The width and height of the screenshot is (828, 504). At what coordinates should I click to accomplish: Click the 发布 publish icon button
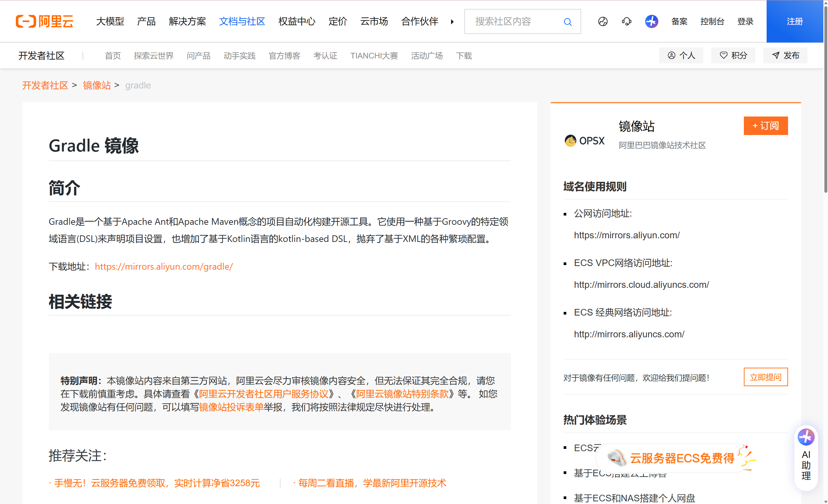pos(785,55)
